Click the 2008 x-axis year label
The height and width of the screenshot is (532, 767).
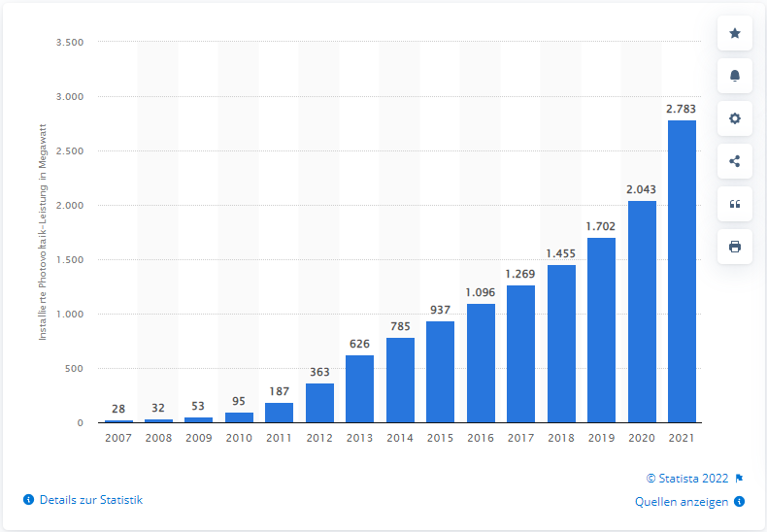point(158,438)
